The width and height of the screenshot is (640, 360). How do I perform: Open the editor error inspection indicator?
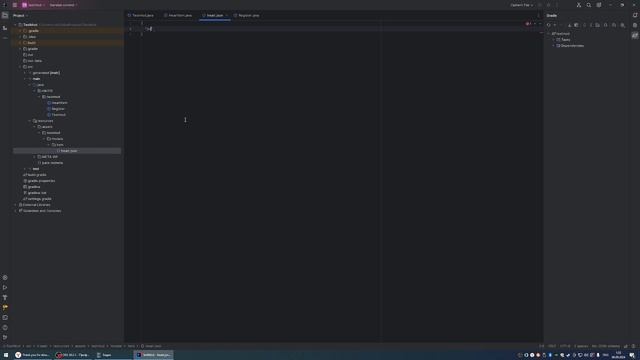coord(528,24)
